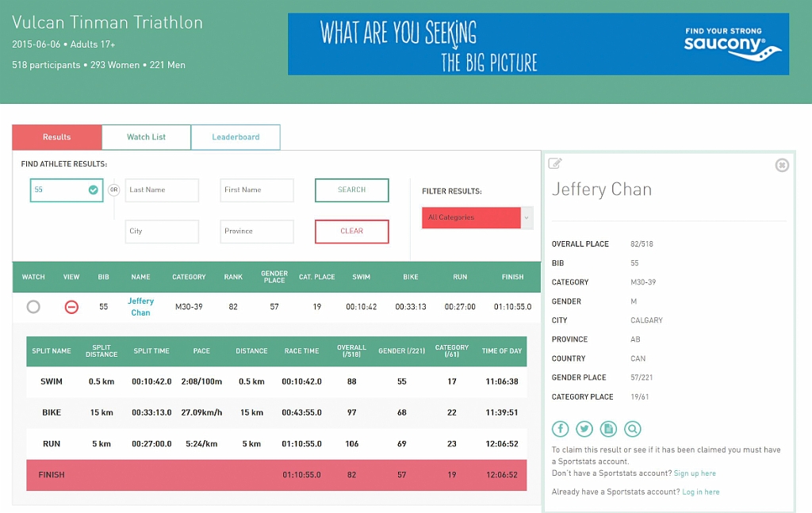Click the Log in here link
This screenshot has width=812, height=513.
point(701,492)
